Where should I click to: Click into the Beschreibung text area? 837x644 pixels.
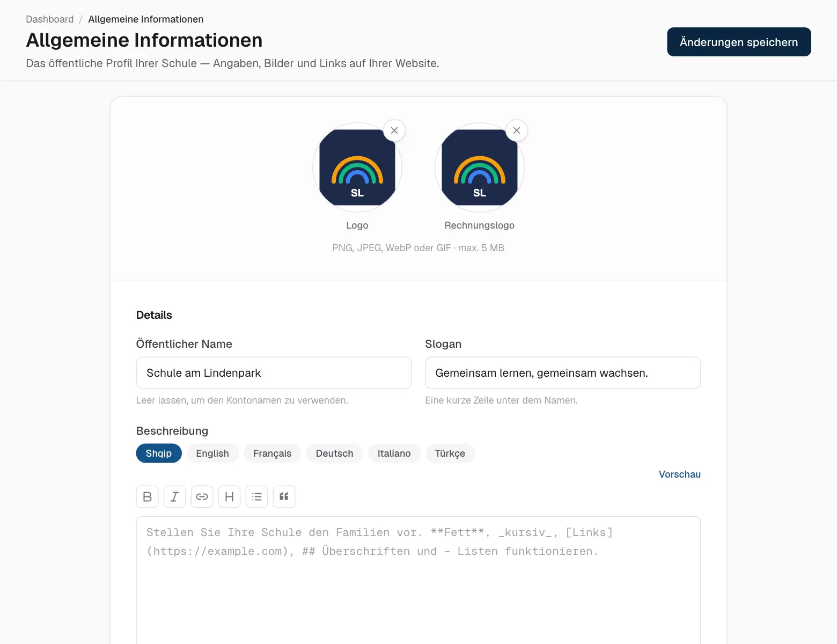pos(418,580)
